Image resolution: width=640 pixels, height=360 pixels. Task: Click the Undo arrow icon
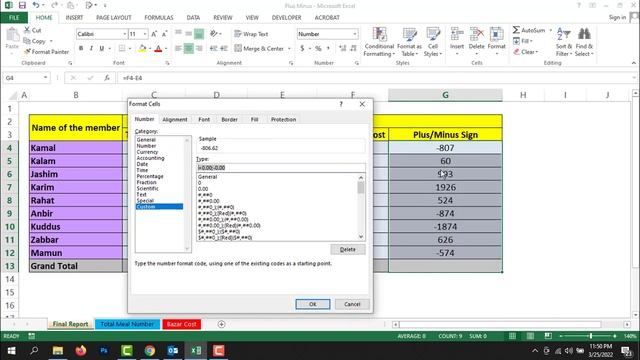coord(36,5)
